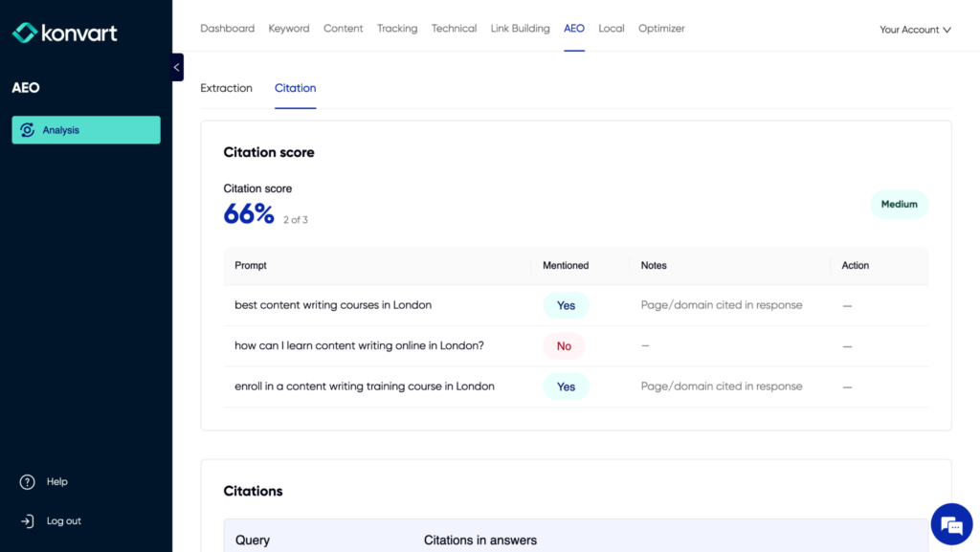Screen dimensions: 980x552
Task: Click the Mentioned column header
Action: pyautogui.click(x=566, y=265)
